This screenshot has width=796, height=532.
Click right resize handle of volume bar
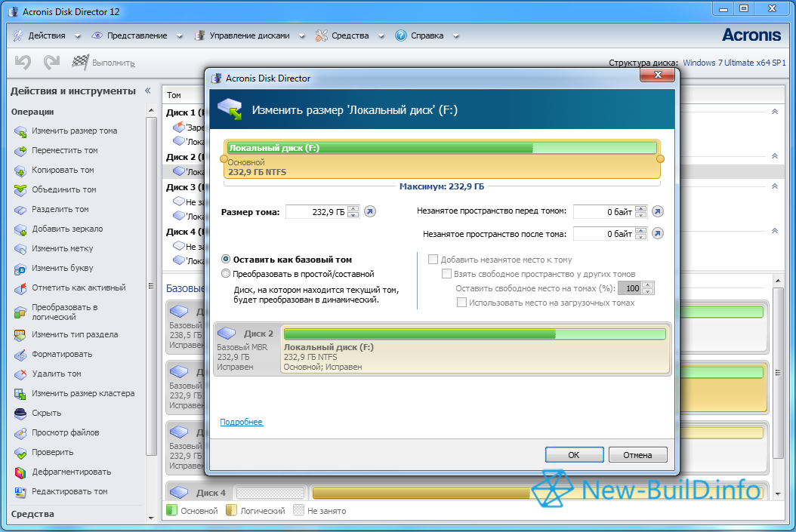click(661, 158)
